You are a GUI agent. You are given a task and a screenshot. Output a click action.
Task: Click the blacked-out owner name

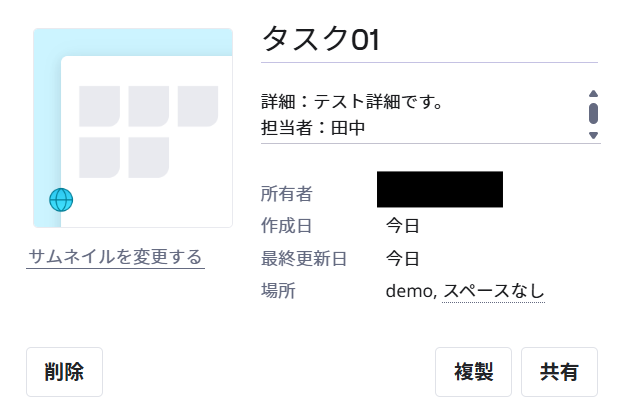(x=440, y=189)
